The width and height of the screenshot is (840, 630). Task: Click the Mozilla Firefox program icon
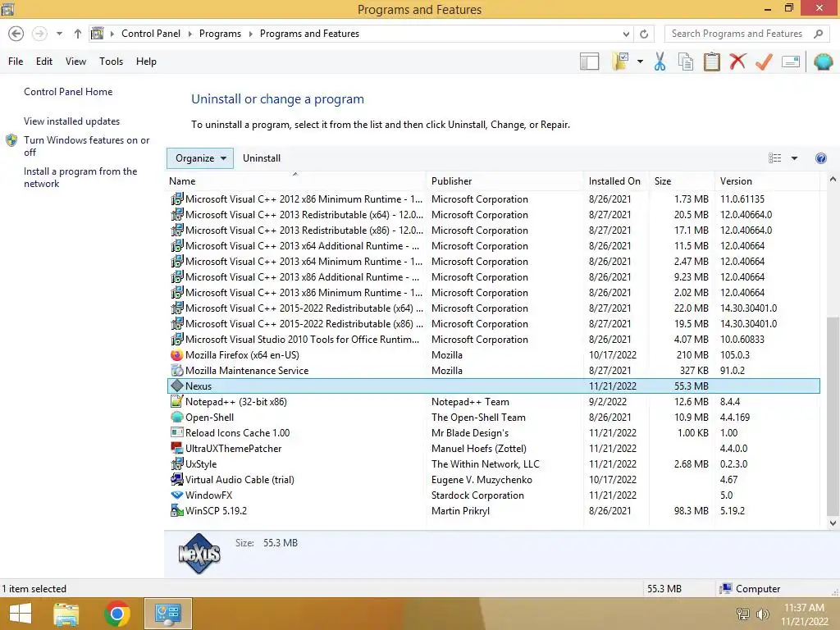click(x=177, y=355)
